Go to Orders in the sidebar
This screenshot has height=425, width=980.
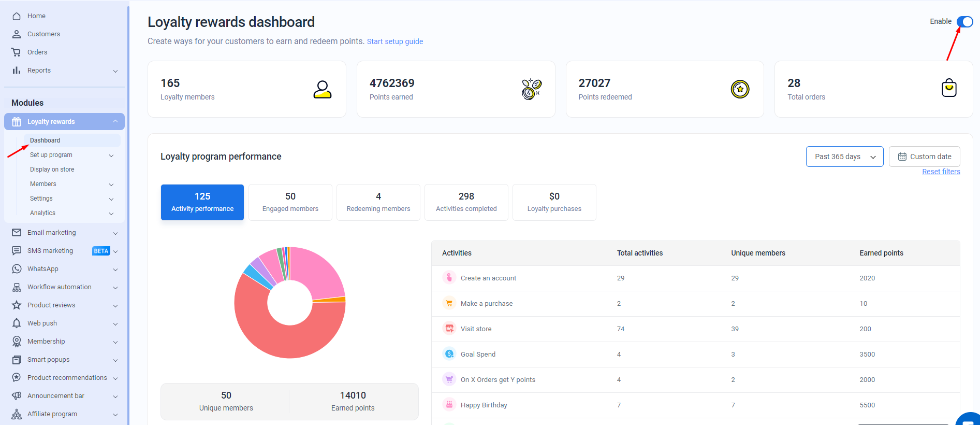37,52
